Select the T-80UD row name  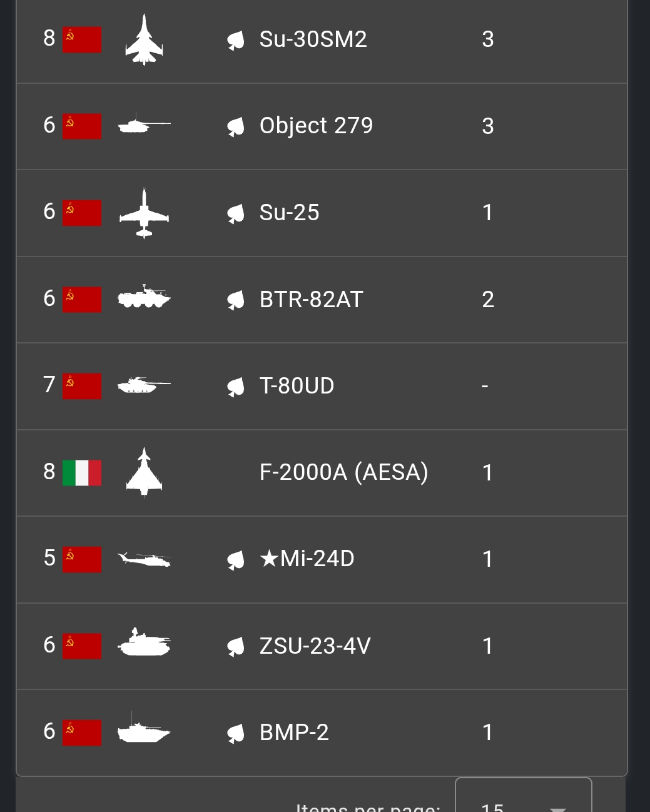coord(297,386)
